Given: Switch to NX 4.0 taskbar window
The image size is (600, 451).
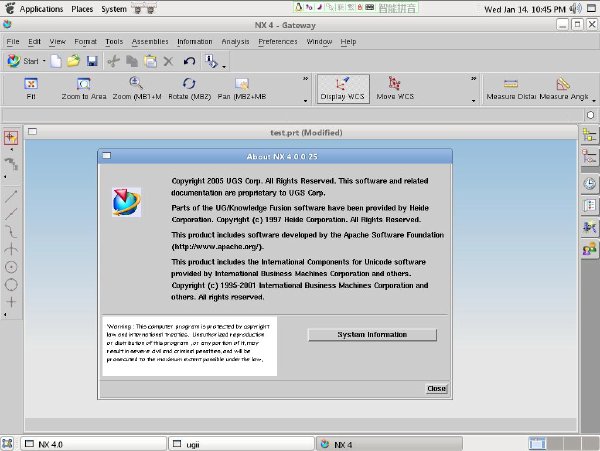Looking at the screenshot, I should (93, 444).
